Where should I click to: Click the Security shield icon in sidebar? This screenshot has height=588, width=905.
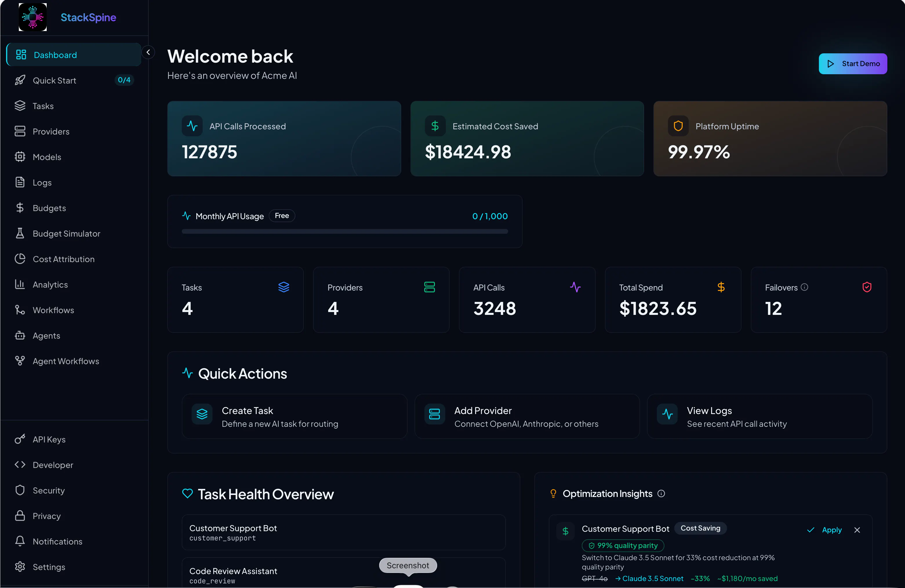tap(20, 490)
